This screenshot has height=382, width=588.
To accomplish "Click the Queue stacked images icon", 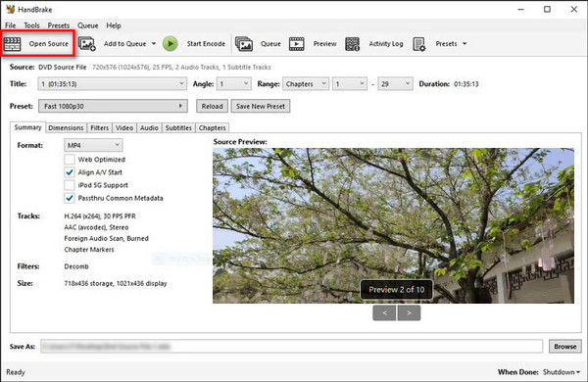I will click(x=244, y=44).
